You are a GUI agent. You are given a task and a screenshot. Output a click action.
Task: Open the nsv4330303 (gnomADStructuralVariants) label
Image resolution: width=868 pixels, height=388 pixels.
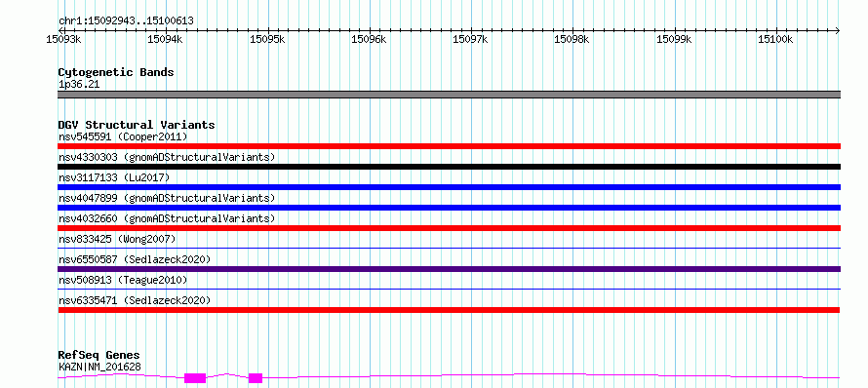pos(167,157)
